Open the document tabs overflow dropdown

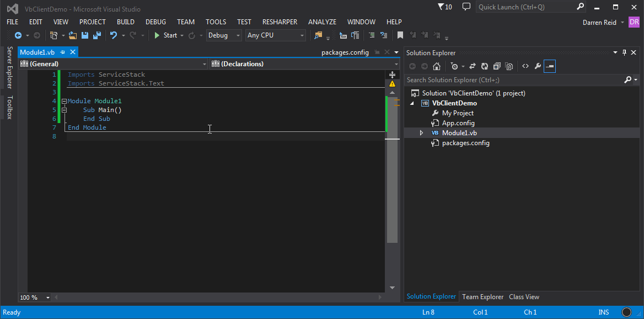point(396,52)
